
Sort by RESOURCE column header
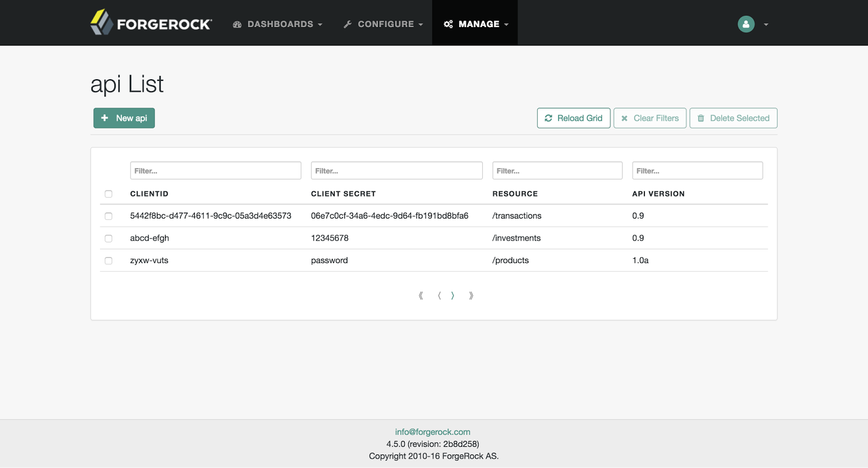click(515, 194)
